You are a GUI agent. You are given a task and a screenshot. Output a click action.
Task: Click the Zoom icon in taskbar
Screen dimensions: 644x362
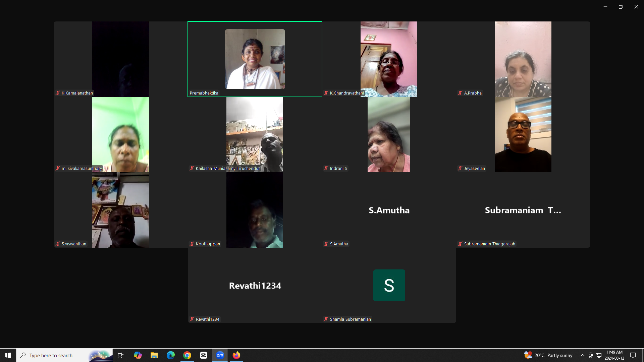(220, 355)
